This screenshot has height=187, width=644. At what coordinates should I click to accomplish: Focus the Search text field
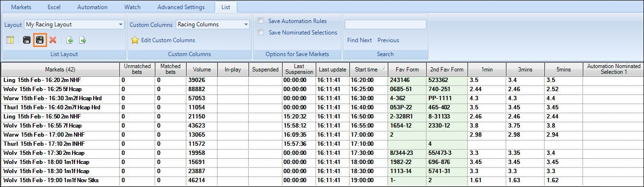click(x=386, y=24)
